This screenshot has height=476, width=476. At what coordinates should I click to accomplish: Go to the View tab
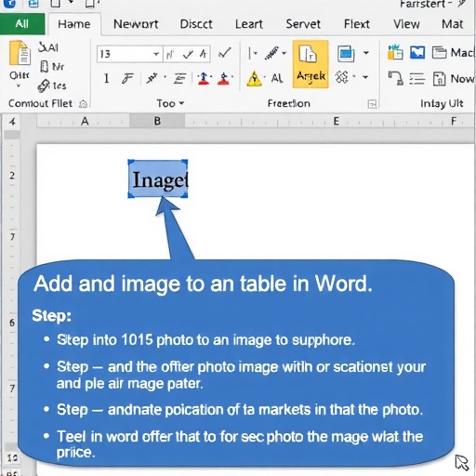click(x=406, y=24)
